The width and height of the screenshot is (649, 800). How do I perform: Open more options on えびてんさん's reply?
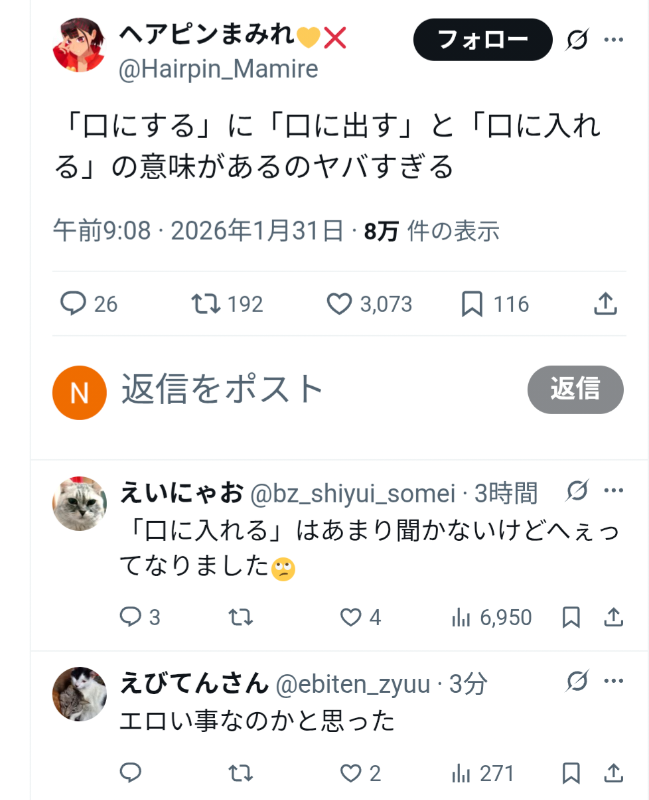tap(614, 682)
